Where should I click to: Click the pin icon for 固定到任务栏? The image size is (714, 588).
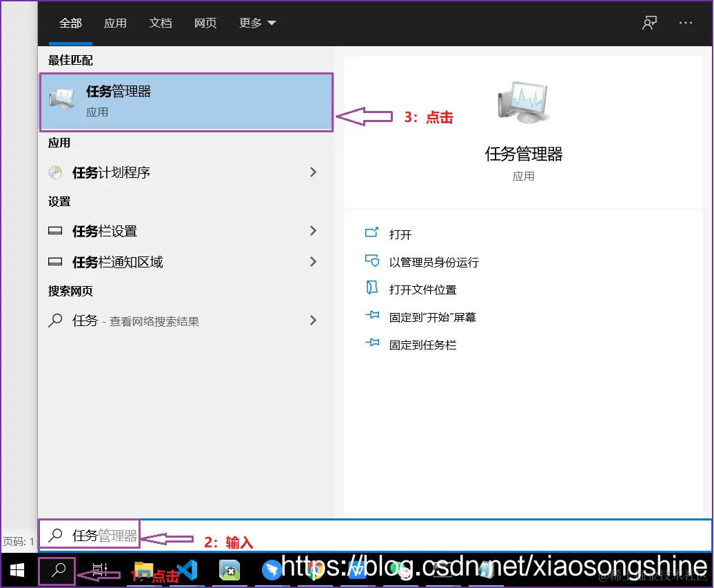[x=372, y=342]
